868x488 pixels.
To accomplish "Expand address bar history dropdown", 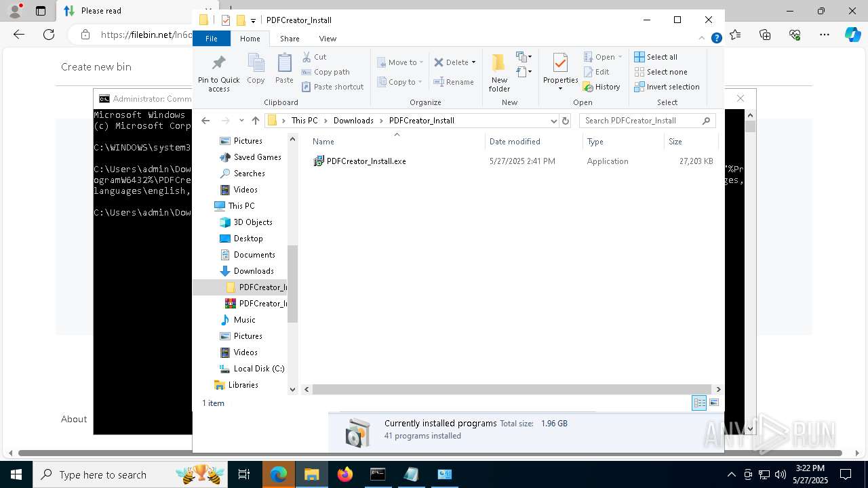I will click(x=553, y=121).
